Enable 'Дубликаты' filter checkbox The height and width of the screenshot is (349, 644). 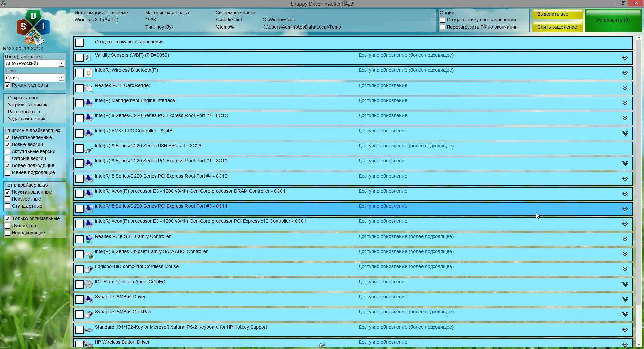point(7,226)
